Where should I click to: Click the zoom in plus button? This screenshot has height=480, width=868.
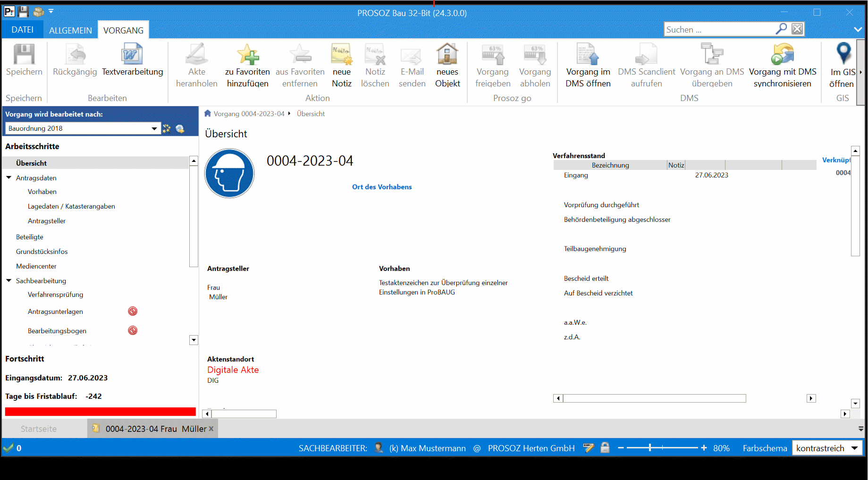click(x=704, y=447)
